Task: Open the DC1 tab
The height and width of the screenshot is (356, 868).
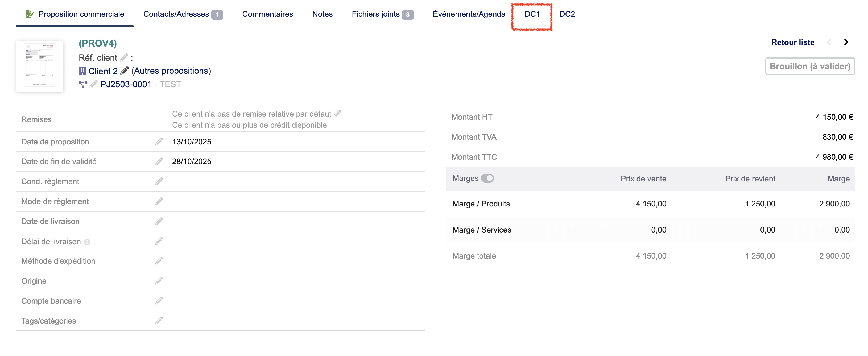Action: click(532, 14)
